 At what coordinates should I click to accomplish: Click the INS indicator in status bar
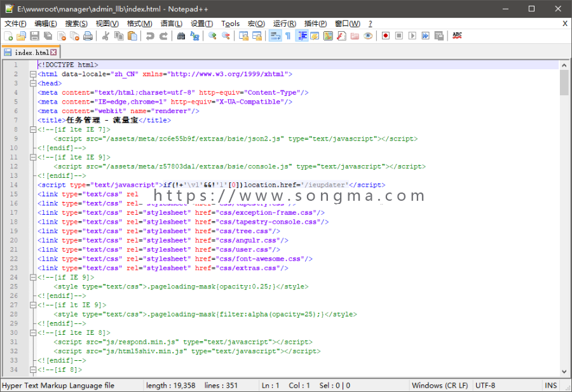pyautogui.click(x=551, y=386)
